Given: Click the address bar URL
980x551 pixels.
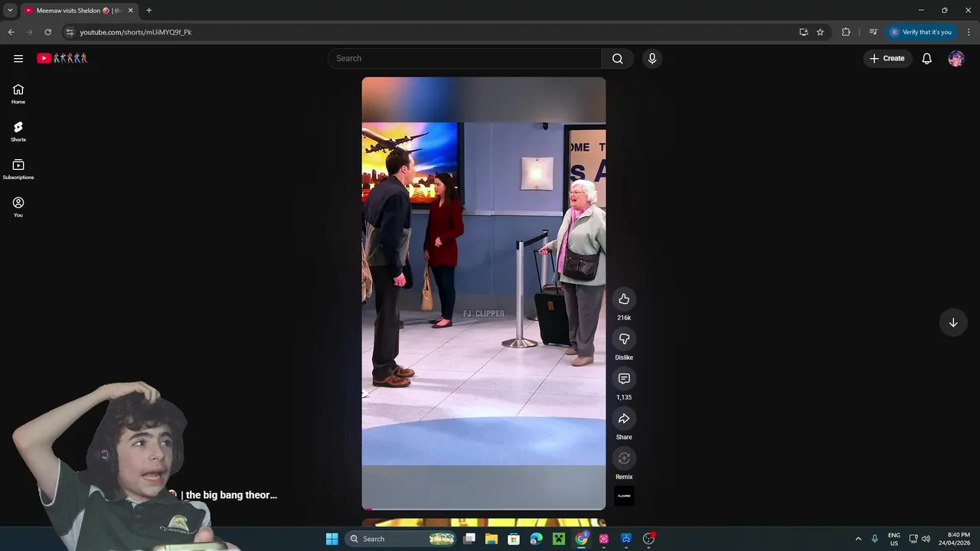Looking at the screenshot, I should pos(136,32).
